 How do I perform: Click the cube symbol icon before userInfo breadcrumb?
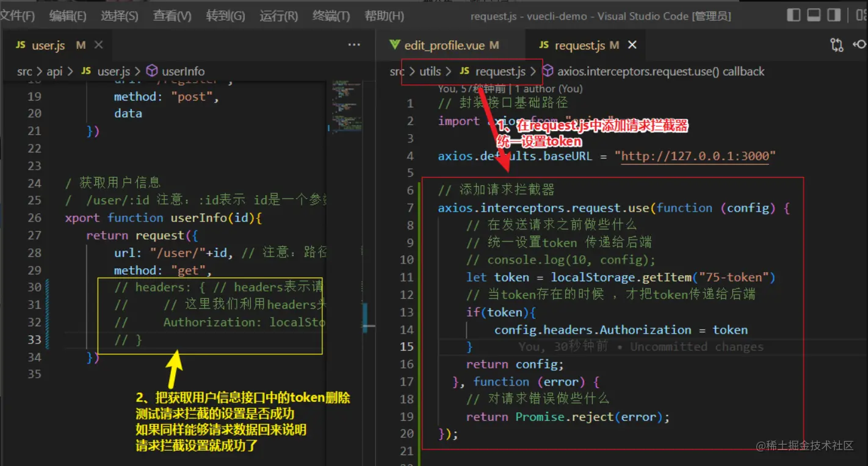pos(152,71)
